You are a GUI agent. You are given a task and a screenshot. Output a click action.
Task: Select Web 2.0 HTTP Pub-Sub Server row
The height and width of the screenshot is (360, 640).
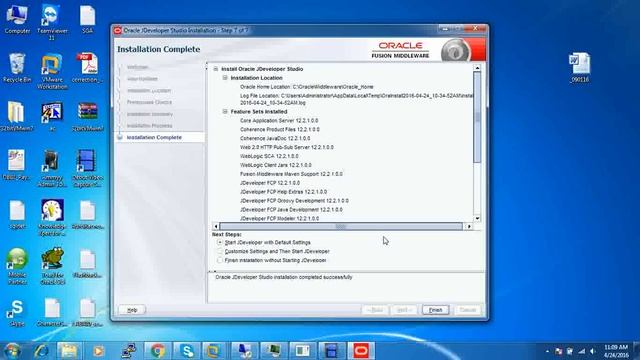click(x=287, y=147)
